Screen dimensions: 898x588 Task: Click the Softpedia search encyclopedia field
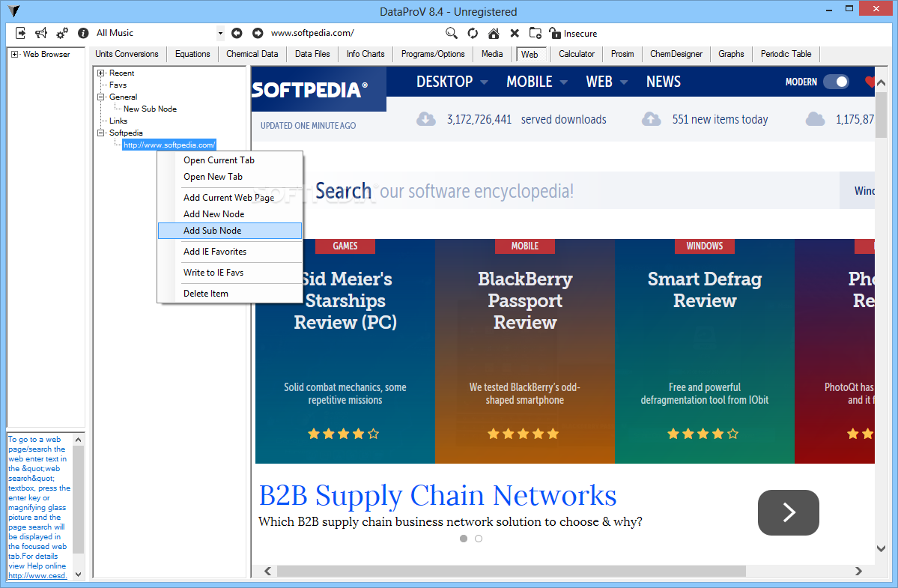pos(573,191)
